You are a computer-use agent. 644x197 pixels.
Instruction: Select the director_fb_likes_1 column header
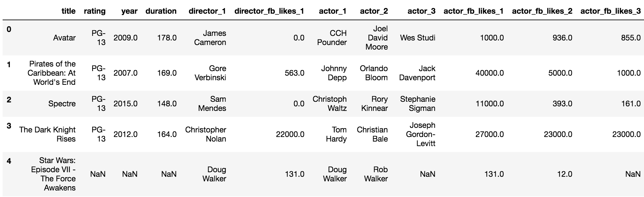coord(269,11)
